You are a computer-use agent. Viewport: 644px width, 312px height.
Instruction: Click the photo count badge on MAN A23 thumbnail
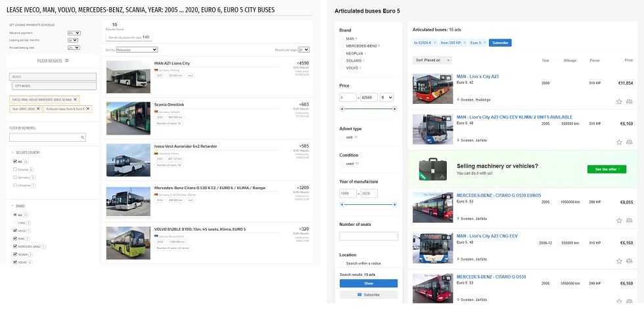click(446, 78)
